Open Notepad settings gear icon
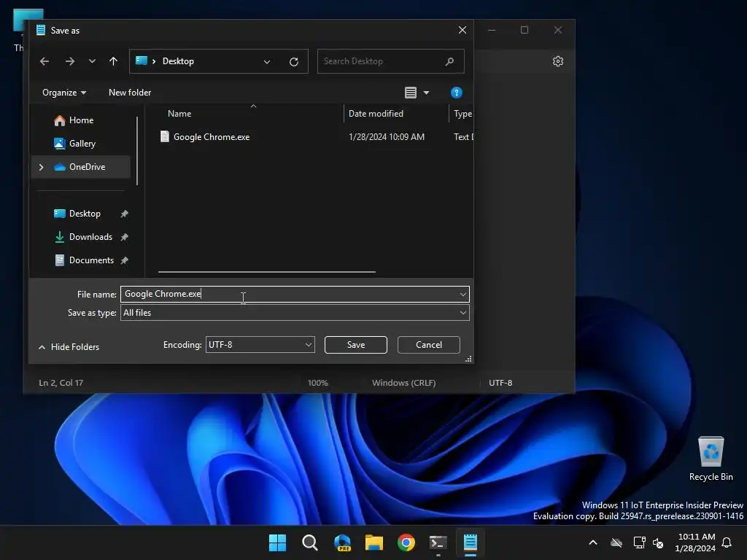747x560 pixels. [x=558, y=61]
